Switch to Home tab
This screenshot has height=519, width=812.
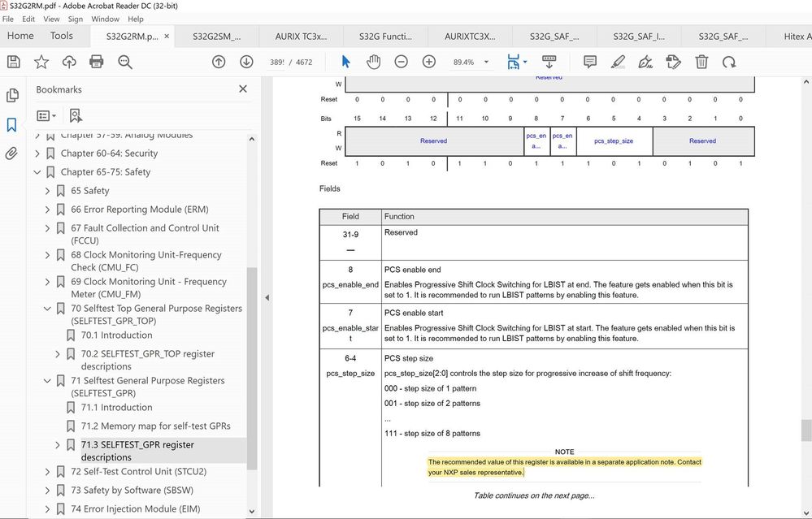(20, 36)
